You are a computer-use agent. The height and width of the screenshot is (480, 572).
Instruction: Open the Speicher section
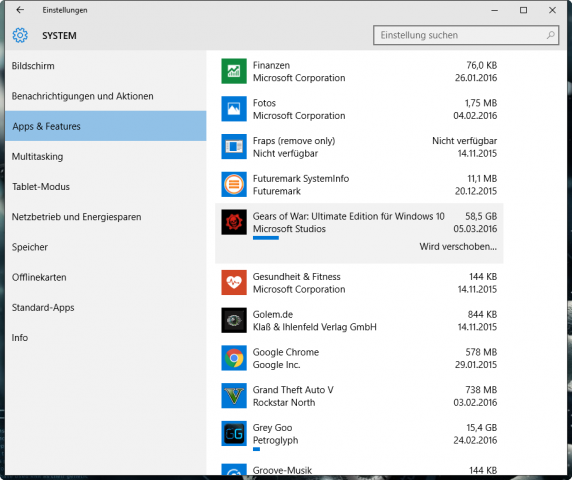point(106,247)
